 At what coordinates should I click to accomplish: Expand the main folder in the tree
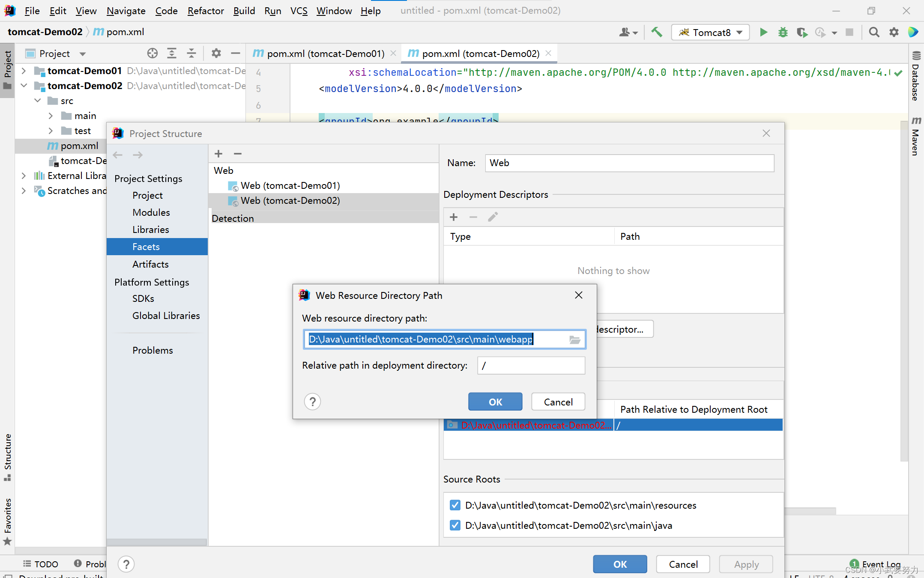point(51,116)
